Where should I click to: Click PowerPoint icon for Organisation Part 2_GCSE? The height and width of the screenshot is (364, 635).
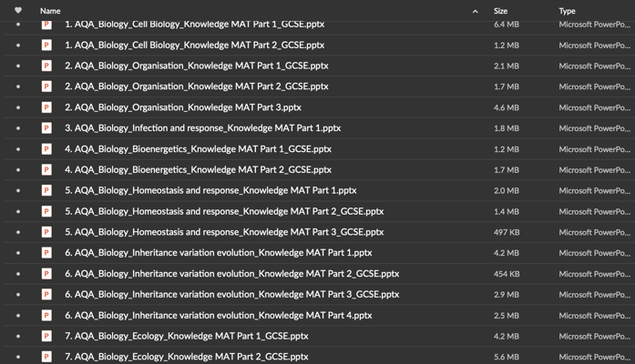pyautogui.click(x=46, y=86)
